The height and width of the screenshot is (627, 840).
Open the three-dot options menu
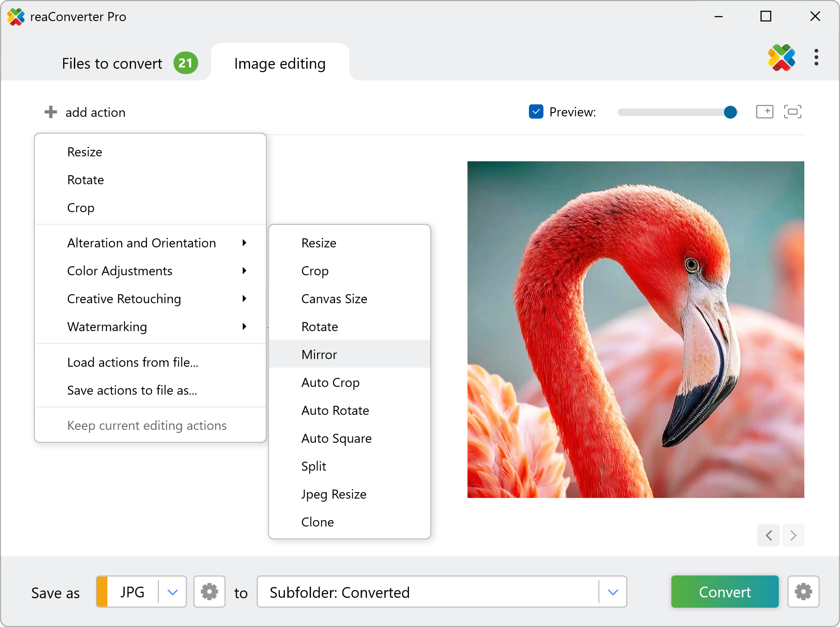(816, 57)
